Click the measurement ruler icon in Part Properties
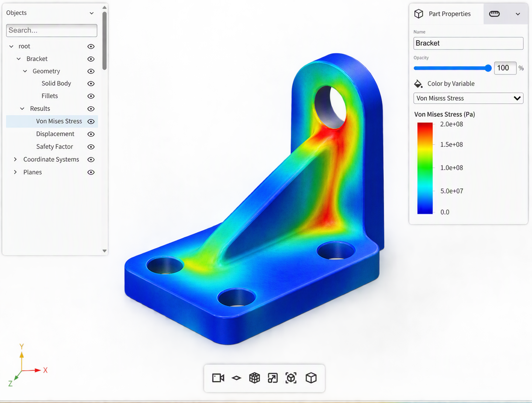 point(494,14)
